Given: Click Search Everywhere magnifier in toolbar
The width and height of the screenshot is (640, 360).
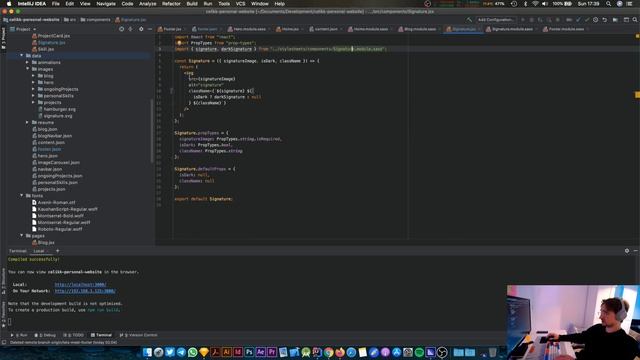Looking at the screenshot, I should click(x=635, y=20).
